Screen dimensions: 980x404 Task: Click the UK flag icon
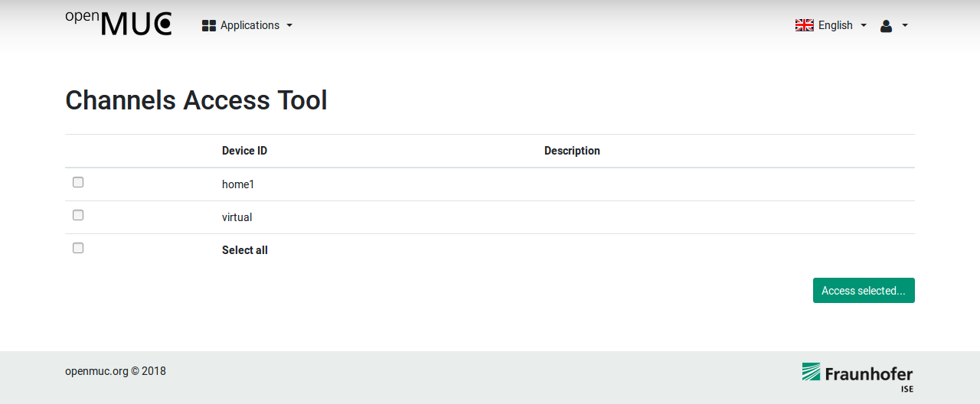click(x=804, y=25)
